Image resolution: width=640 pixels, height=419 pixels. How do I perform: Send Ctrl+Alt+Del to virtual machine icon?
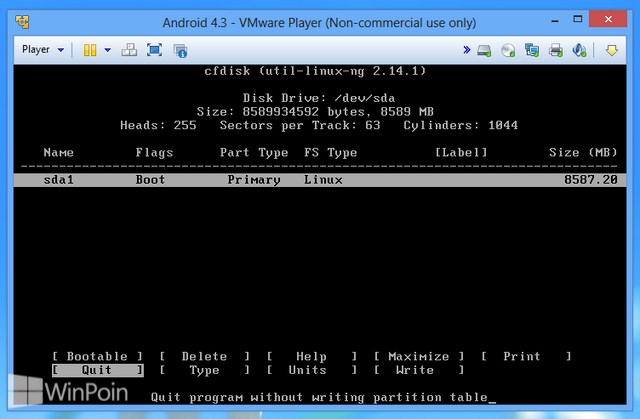click(x=129, y=50)
